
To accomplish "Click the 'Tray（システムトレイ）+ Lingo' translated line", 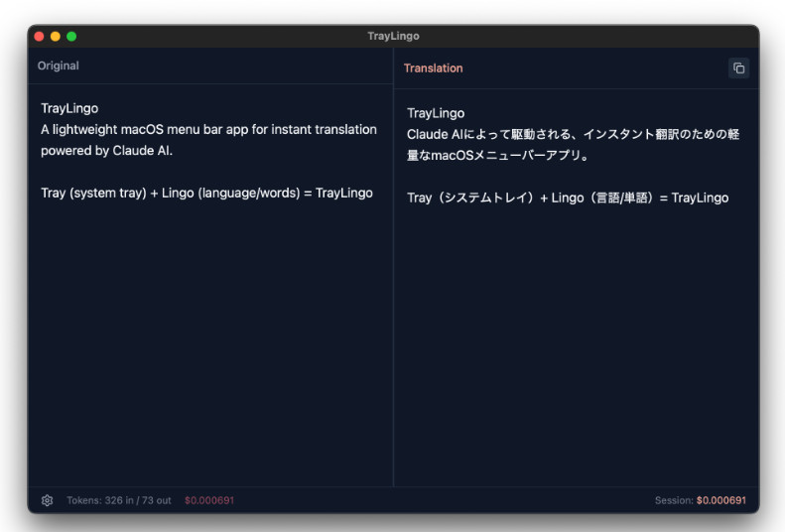I will [x=568, y=198].
